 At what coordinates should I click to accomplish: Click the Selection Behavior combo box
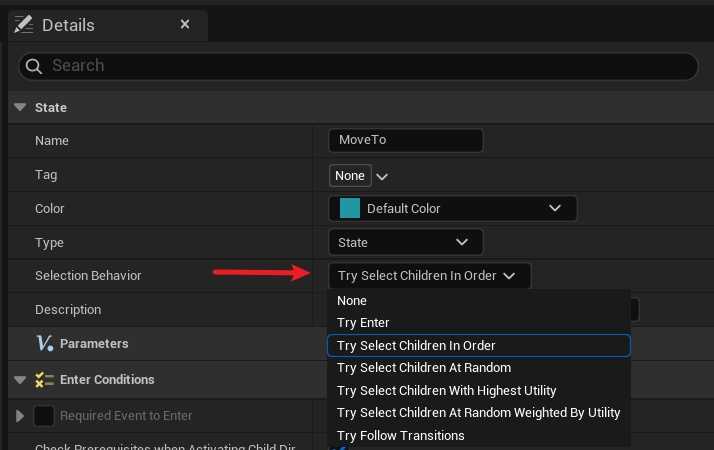point(429,276)
